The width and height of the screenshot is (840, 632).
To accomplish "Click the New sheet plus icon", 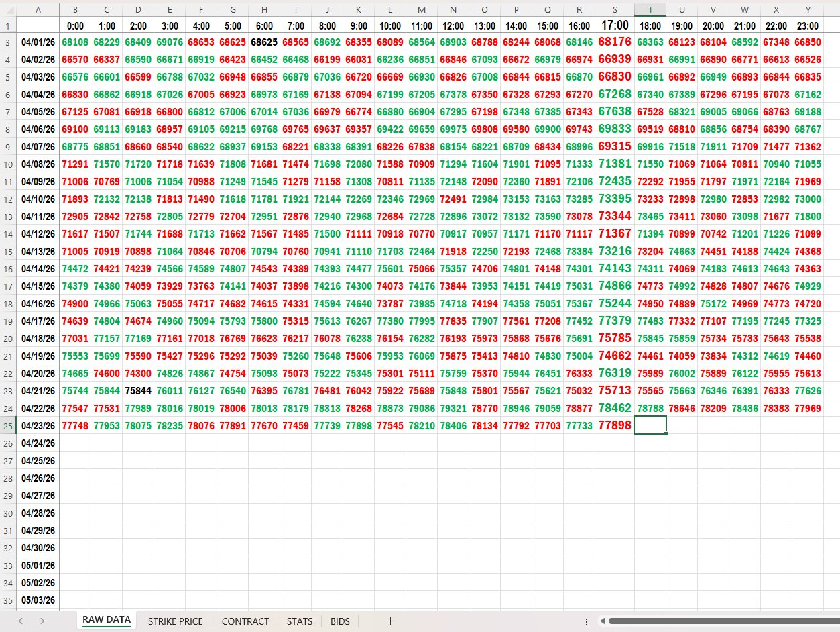I will click(x=390, y=621).
